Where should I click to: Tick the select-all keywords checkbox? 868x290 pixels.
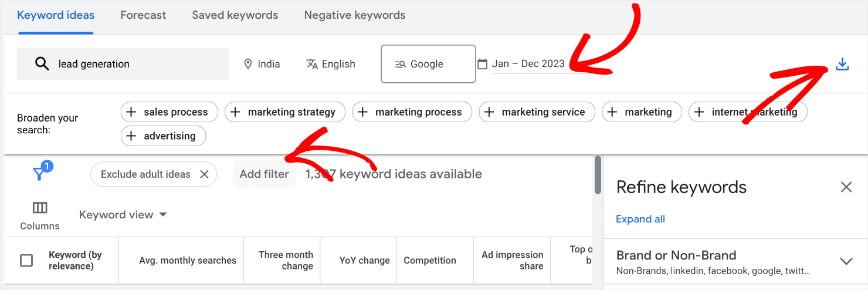click(x=26, y=261)
